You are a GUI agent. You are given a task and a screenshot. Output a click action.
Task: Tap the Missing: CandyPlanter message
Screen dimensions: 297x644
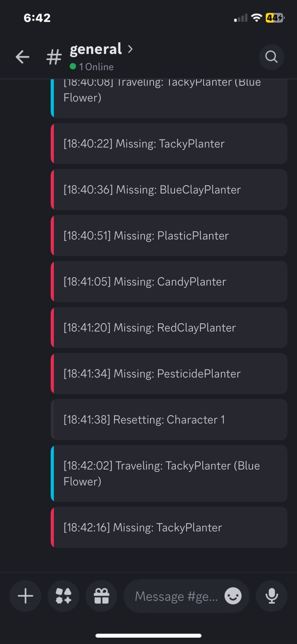(x=169, y=282)
